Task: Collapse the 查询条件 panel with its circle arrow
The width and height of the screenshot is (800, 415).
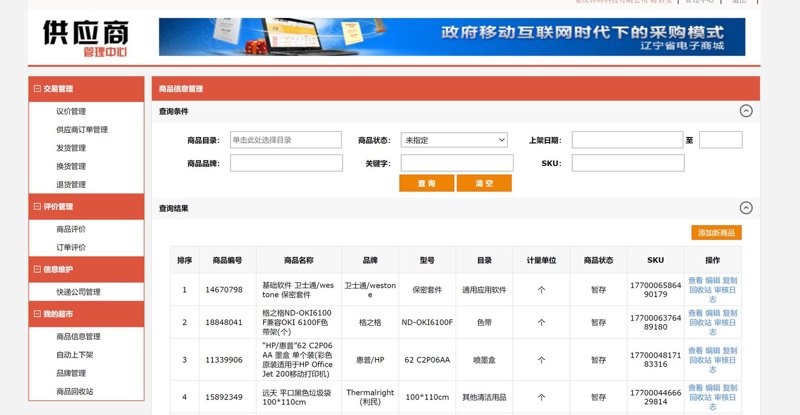Action: [746, 111]
